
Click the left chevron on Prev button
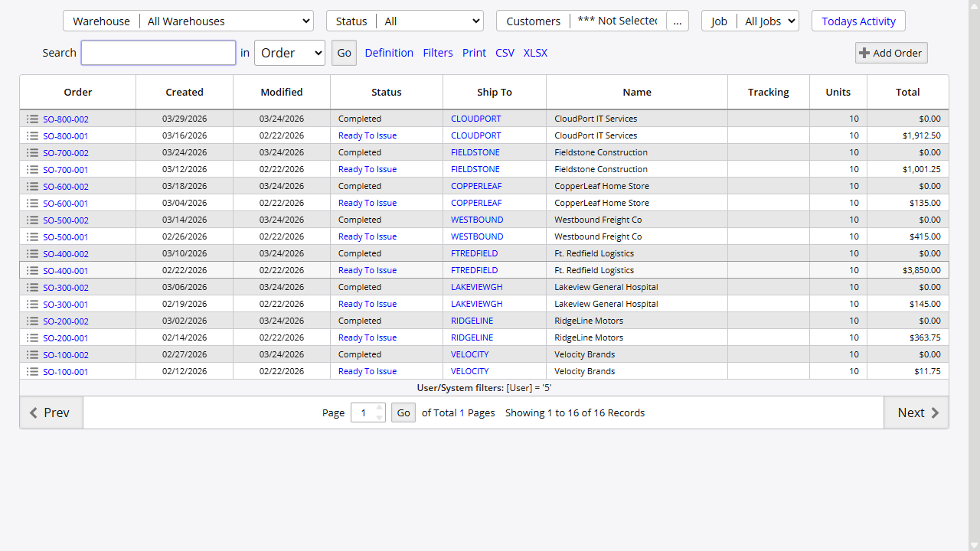(x=33, y=412)
